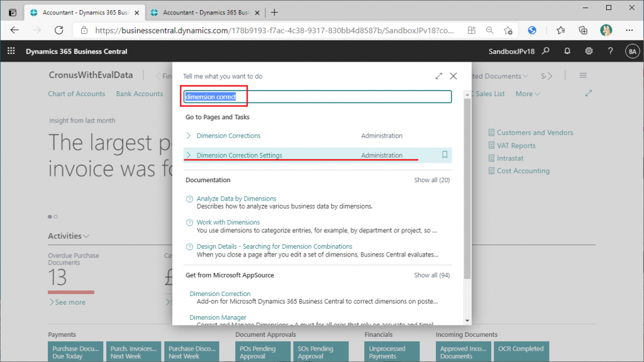Screen dimensions: 644x362
Task: Open the Purchase Documents Due Today tile
Action: click(75, 352)
